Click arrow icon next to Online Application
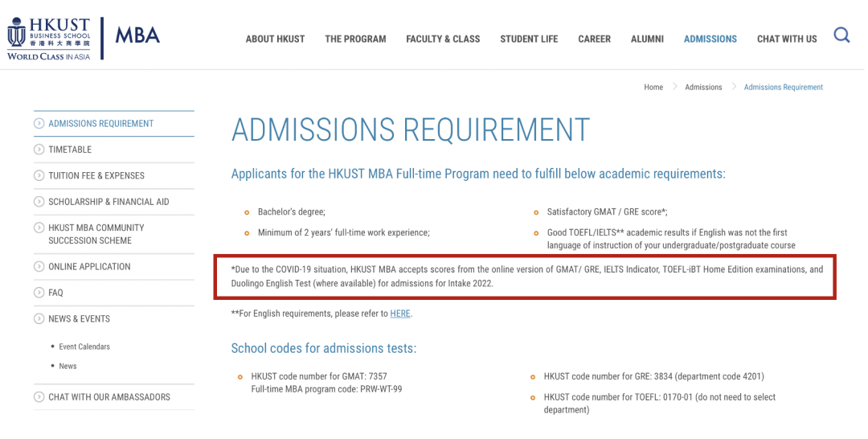 click(39, 266)
